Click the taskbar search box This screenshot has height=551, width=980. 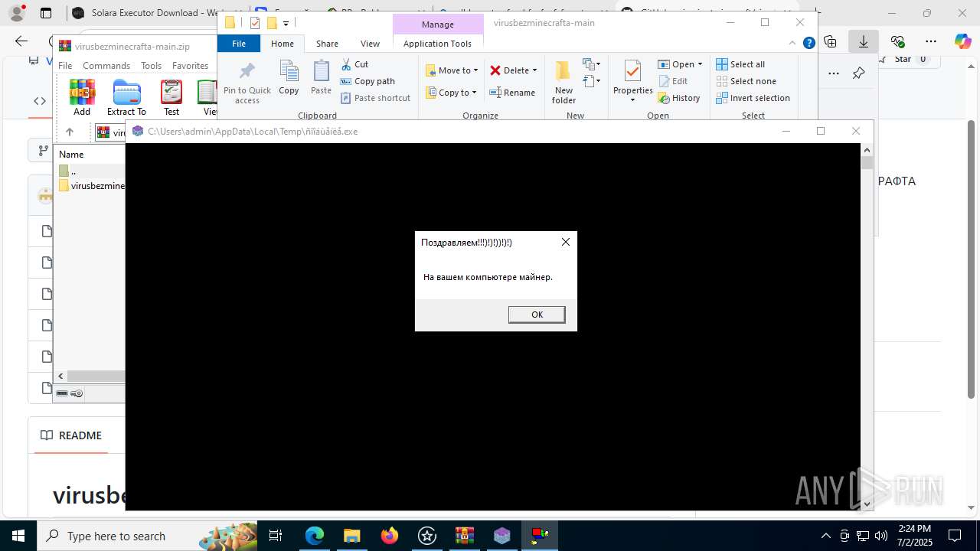coord(147,536)
